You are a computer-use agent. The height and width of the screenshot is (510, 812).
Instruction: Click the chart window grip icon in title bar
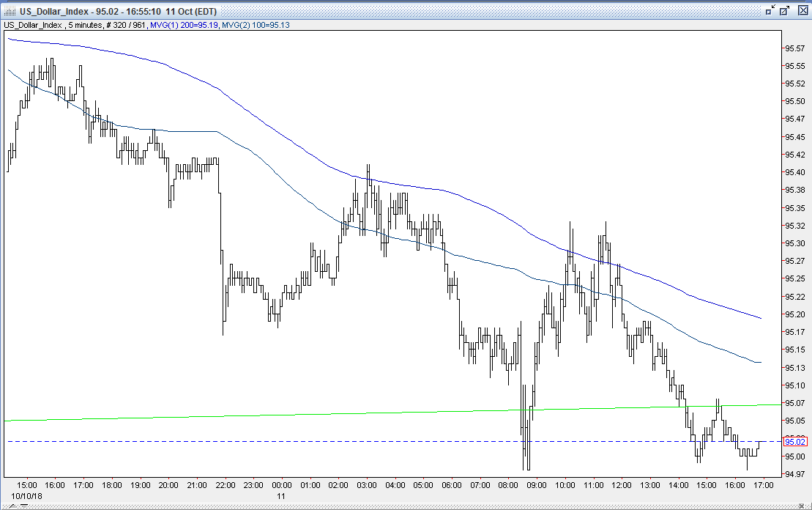(10, 11)
